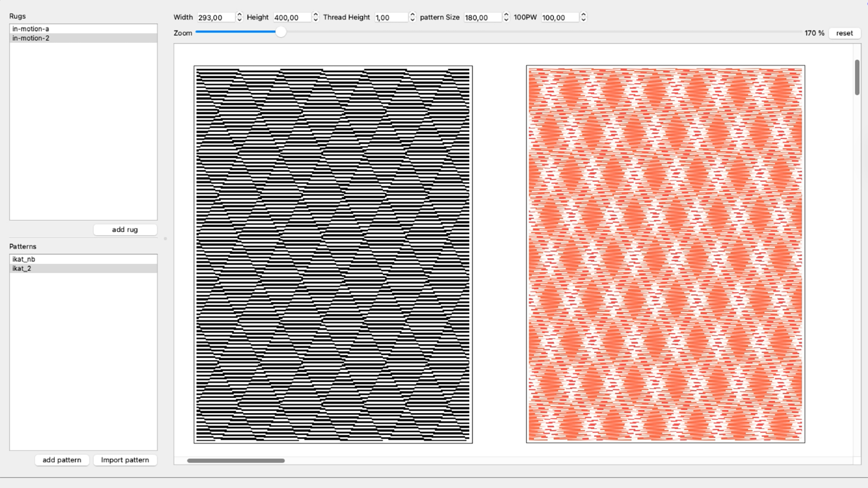
Task: Click the Import pattern button
Action: (x=125, y=460)
